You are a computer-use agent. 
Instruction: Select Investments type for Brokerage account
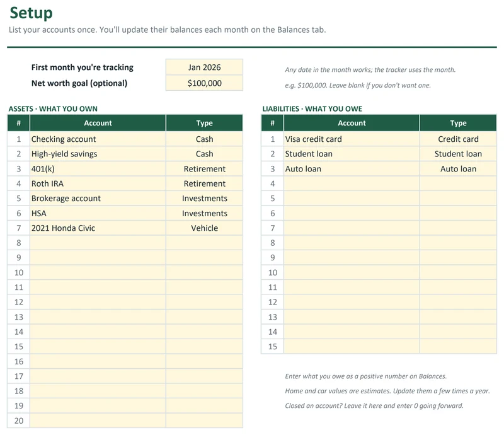204,198
